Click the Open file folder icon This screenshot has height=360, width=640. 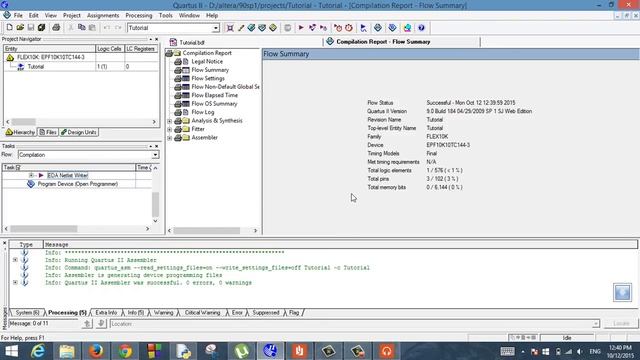tap(20, 28)
